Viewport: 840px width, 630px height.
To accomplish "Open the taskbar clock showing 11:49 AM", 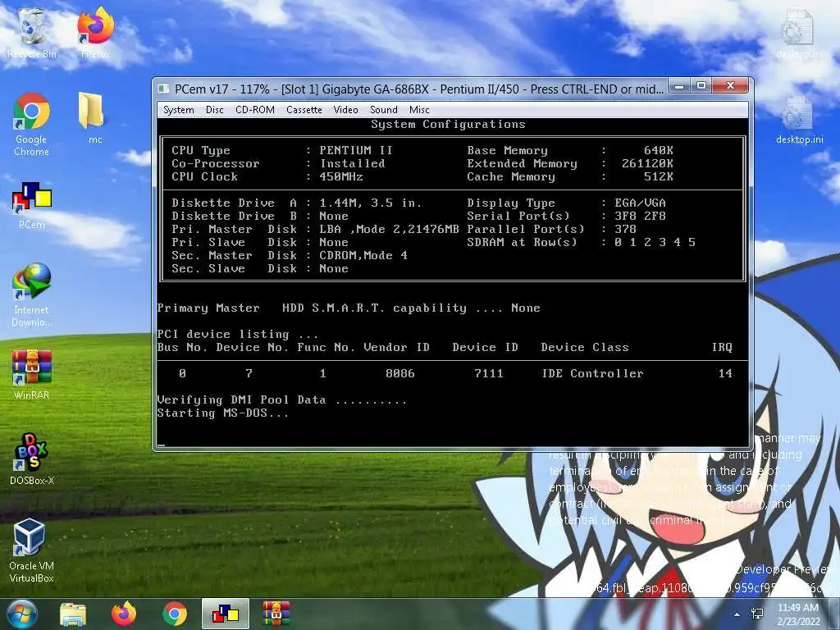I will pyautogui.click(x=798, y=614).
